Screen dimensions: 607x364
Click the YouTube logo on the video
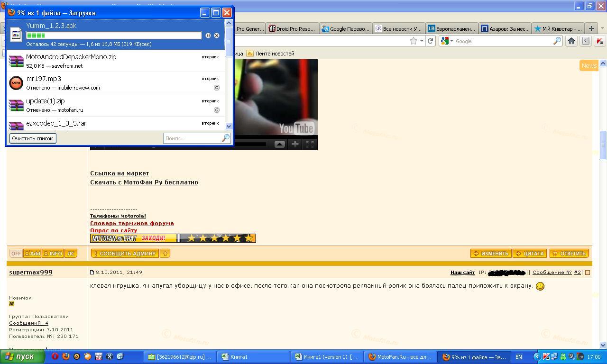(296, 128)
